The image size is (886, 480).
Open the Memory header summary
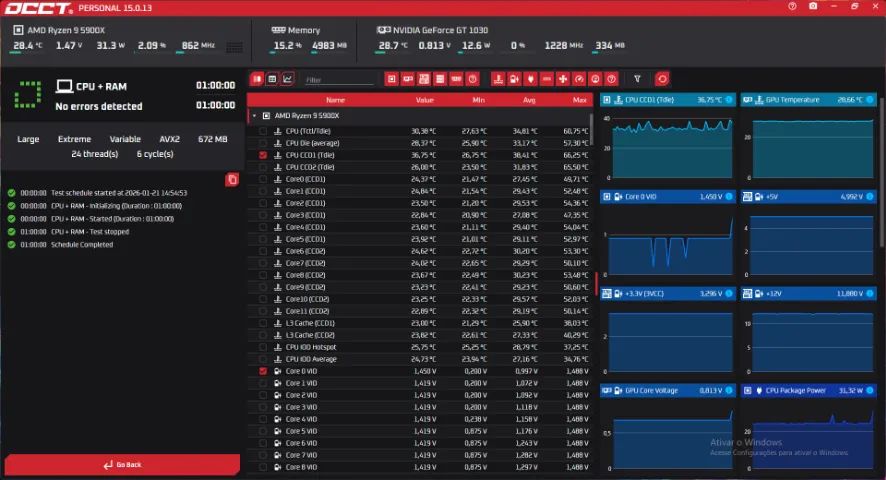296,30
